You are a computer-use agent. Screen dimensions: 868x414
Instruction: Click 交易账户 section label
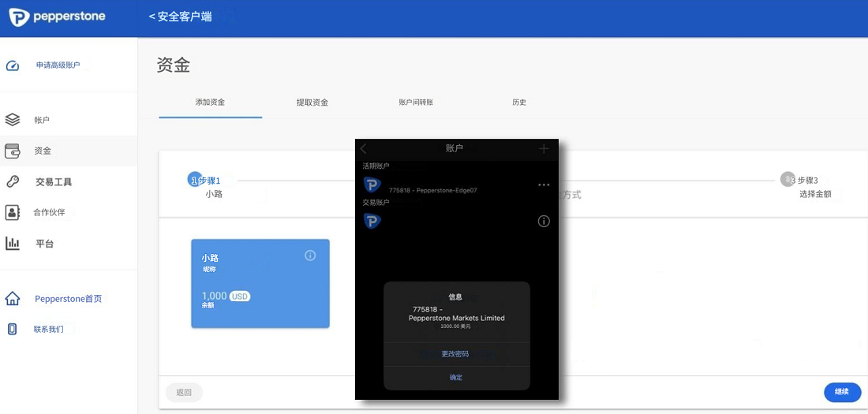tap(376, 203)
